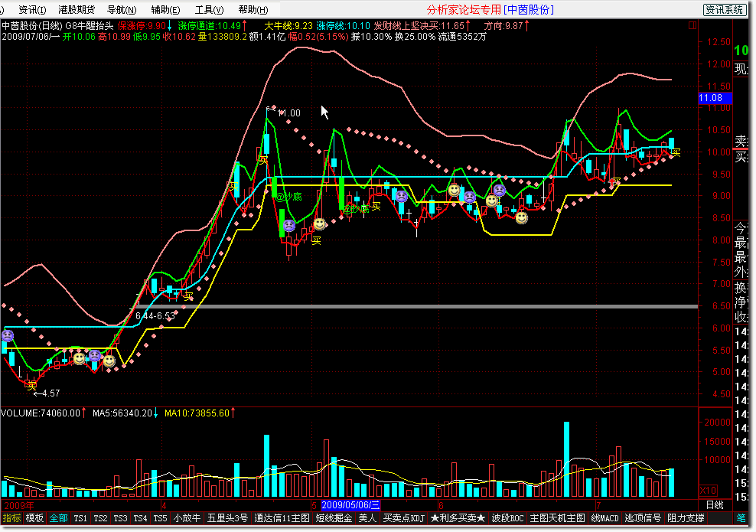
Task: Click the smiley icon beside the 8.00 买 signal
Action: tap(319, 224)
